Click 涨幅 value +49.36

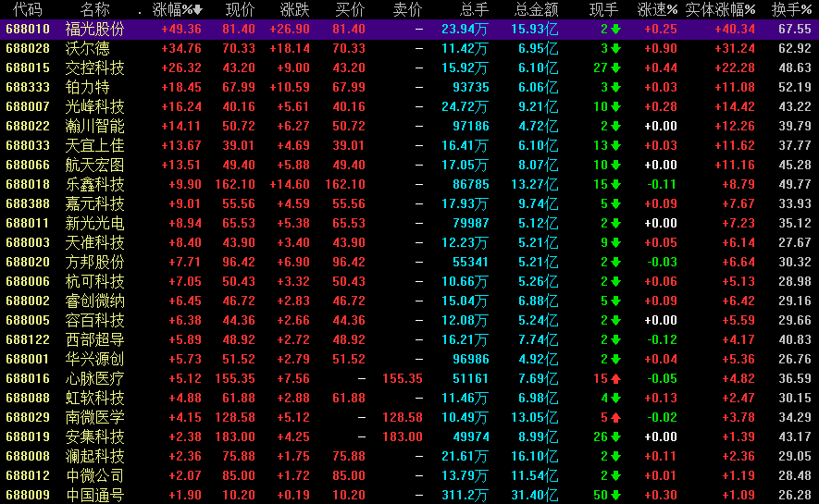pyautogui.click(x=181, y=30)
